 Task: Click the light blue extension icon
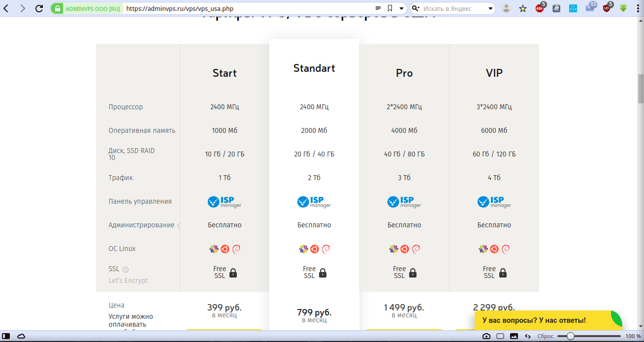pyautogui.click(x=573, y=8)
